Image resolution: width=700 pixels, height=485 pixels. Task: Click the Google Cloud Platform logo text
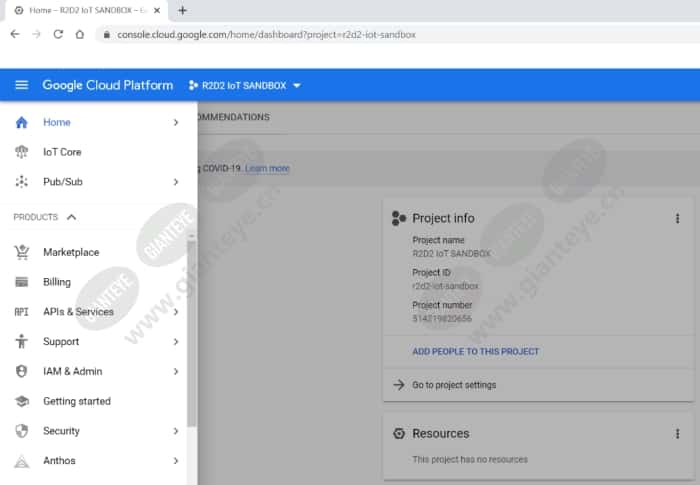coord(108,85)
